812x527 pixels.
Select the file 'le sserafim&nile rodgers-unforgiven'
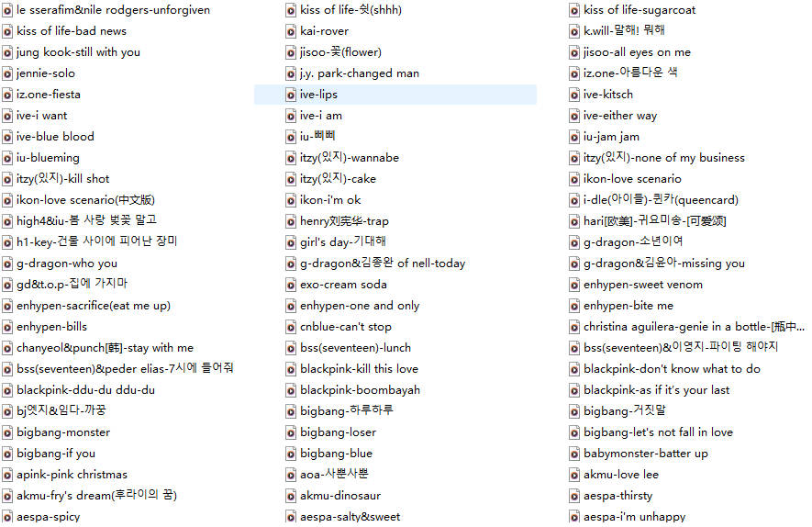[x=113, y=10]
